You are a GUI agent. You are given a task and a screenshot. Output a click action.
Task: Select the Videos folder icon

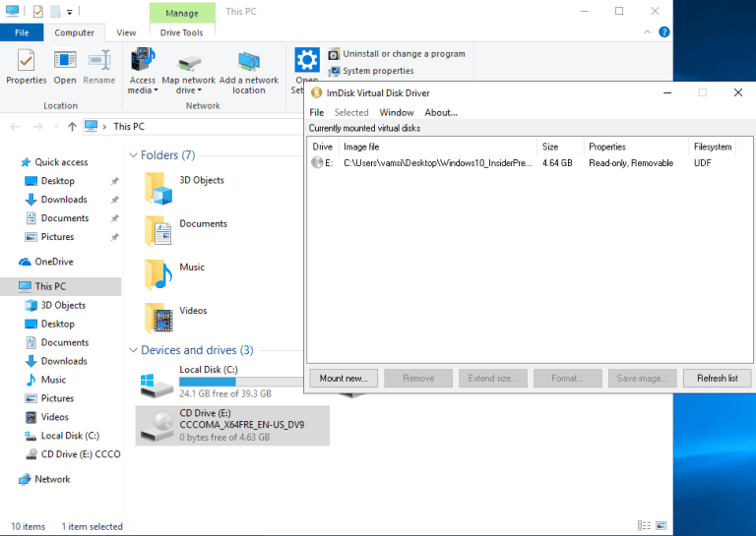[x=158, y=318]
